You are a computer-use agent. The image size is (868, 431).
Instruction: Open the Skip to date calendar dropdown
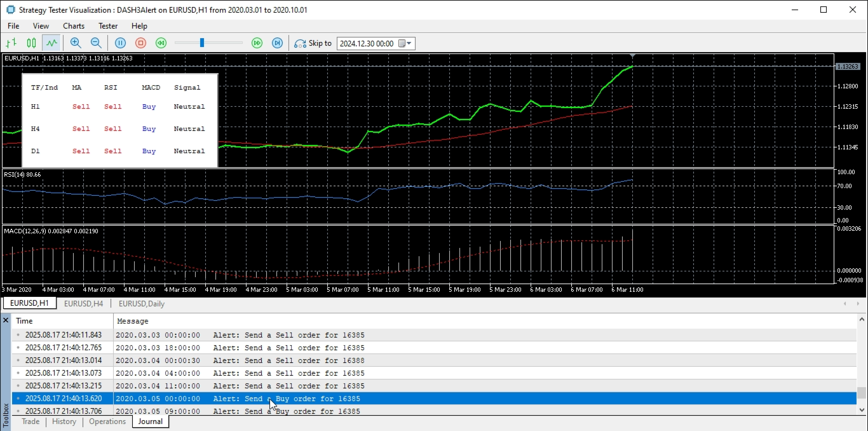405,43
